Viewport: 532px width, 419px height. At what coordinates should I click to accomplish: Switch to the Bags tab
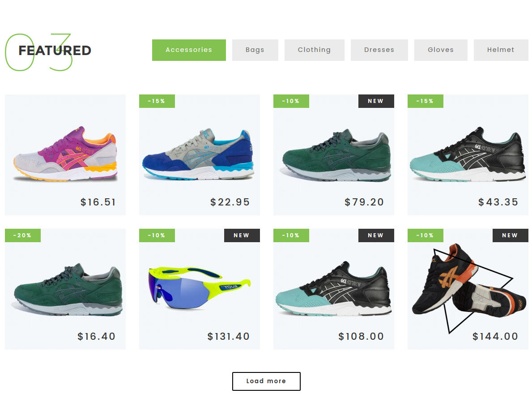point(255,50)
